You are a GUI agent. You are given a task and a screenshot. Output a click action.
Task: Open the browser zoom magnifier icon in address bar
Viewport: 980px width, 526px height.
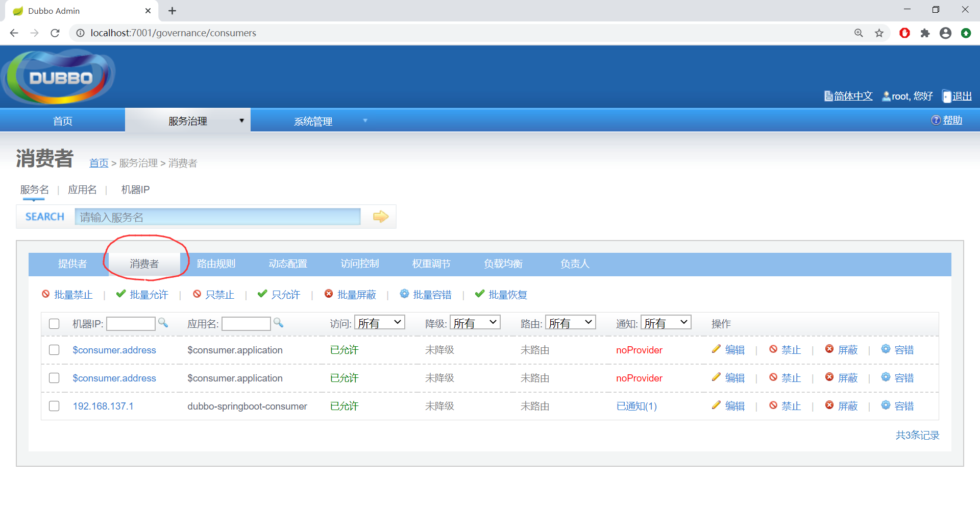859,33
